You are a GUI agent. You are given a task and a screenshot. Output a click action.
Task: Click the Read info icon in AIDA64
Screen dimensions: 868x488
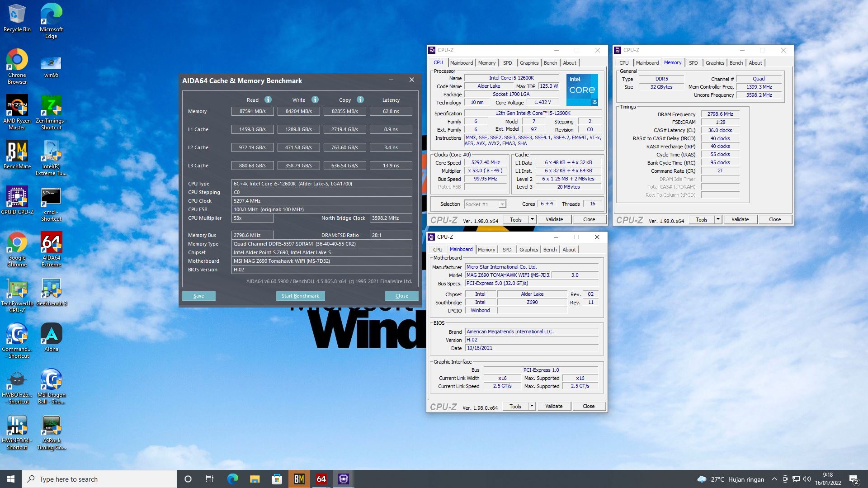point(268,99)
